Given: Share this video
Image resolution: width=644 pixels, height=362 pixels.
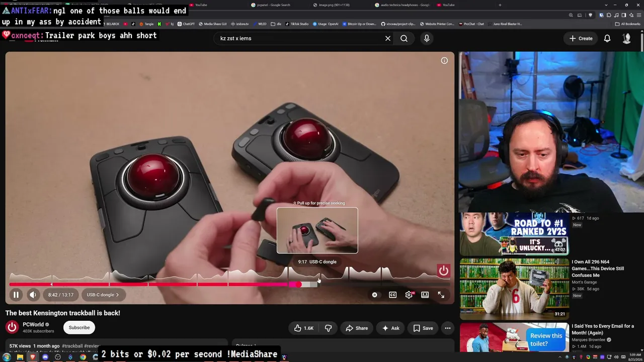Looking at the screenshot, I should (357, 328).
